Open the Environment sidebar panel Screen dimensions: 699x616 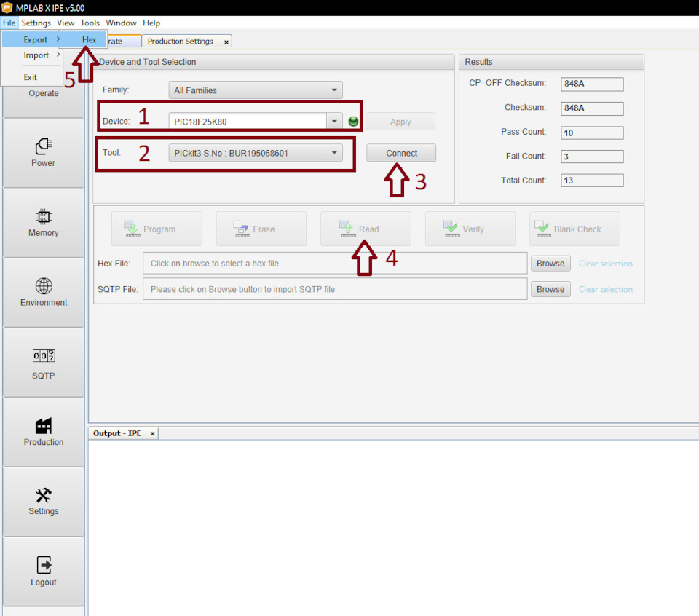click(x=43, y=293)
